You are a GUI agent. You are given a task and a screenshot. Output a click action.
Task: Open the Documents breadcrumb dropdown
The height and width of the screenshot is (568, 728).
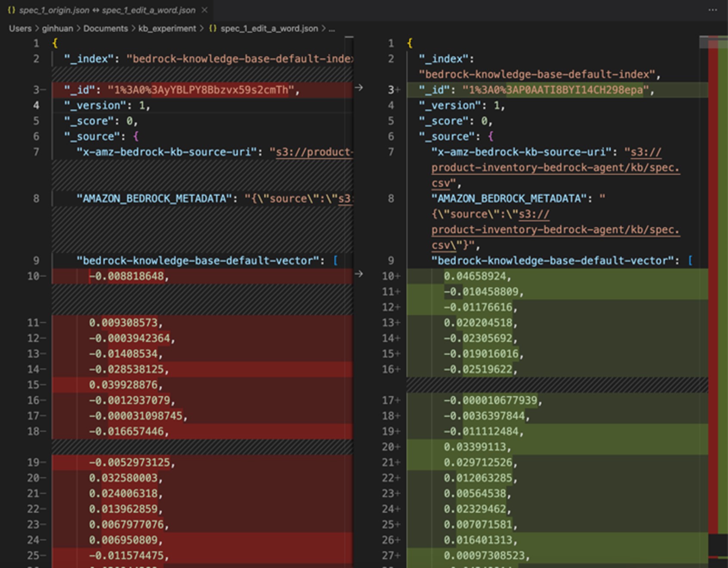(106, 28)
